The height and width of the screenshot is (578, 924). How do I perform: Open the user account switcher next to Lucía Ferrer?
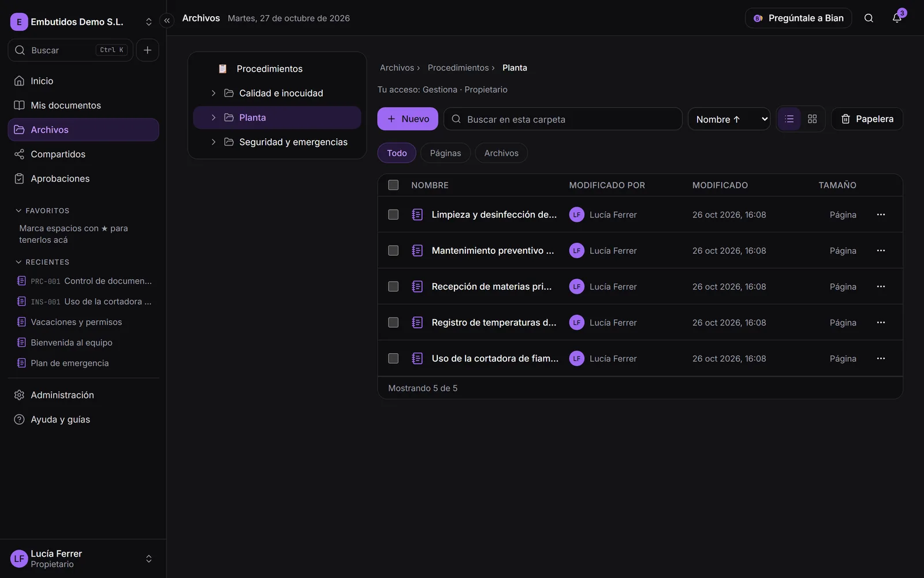coord(148,559)
